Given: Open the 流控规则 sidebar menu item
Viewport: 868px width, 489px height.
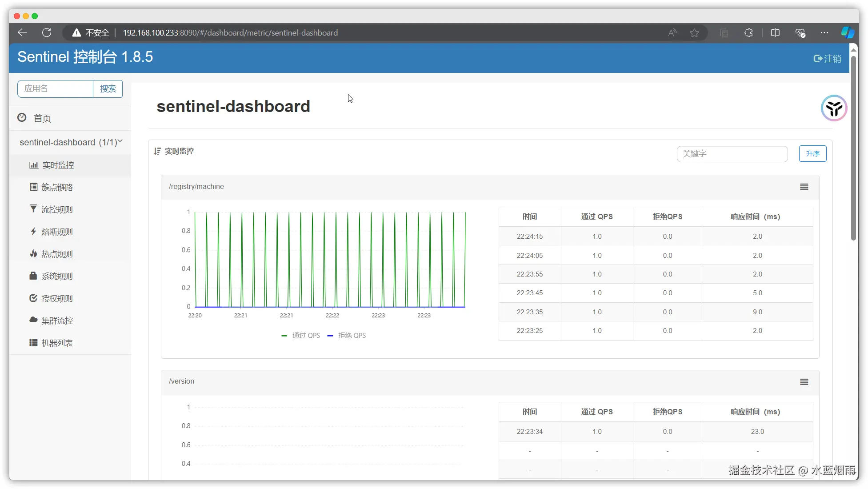Looking at the screenshot, I should tap(57, 209).
